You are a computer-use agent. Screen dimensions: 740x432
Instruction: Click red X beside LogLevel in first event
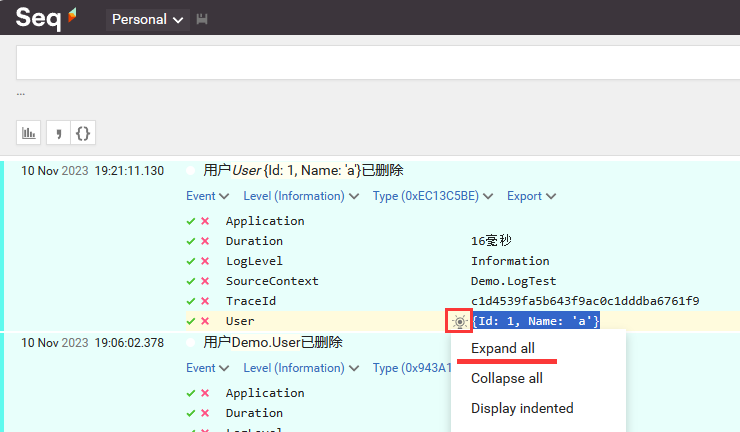[205, 261]
